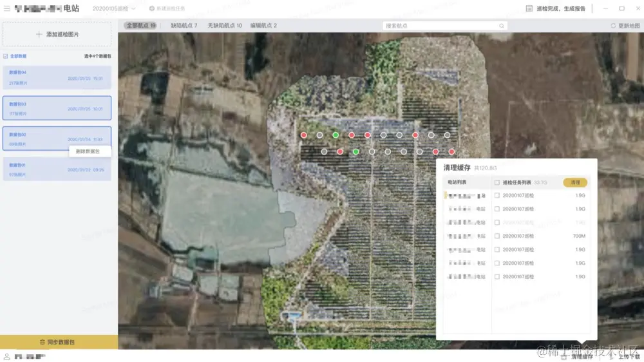Select the rightmost red waypoint in the lower row

451,151
